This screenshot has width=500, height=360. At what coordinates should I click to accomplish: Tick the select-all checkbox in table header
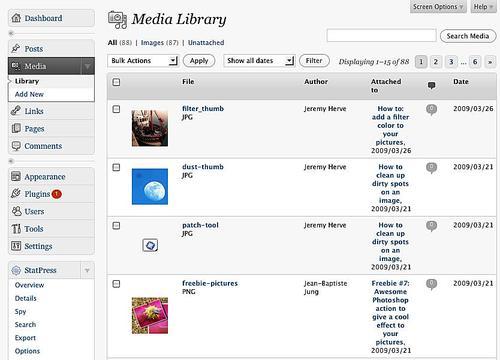pos(116,82)
